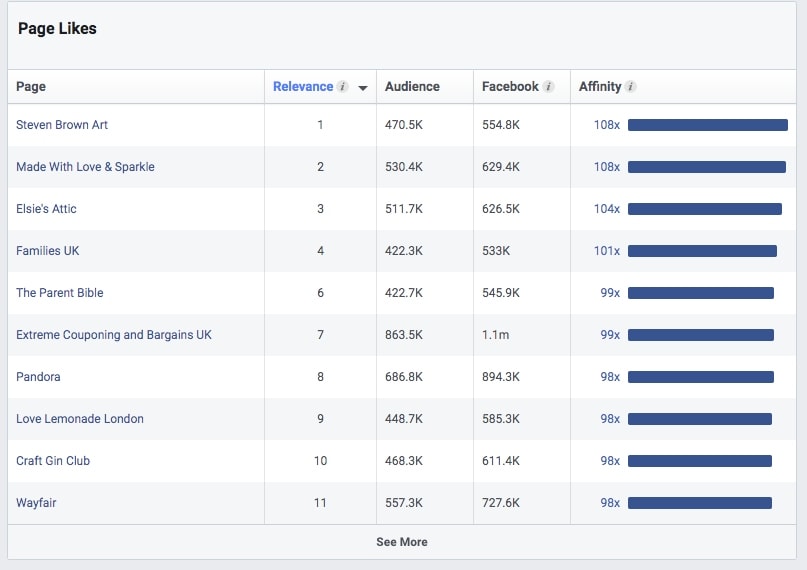The width and height of the screenshot is (807, 570).
Task: Click the info icon beside Facebook header
Action: coord(548,87)
